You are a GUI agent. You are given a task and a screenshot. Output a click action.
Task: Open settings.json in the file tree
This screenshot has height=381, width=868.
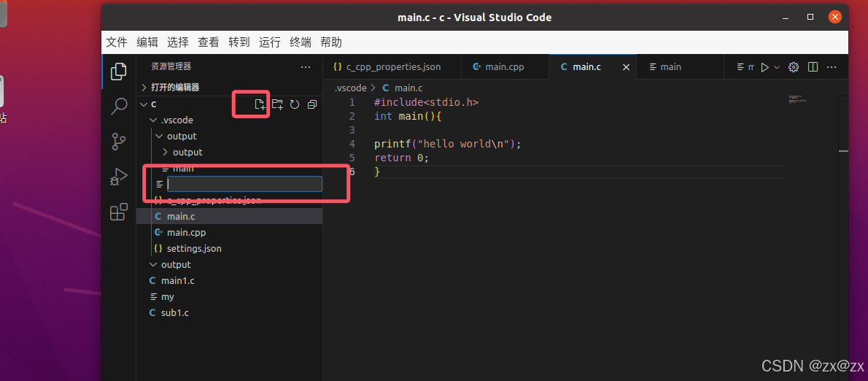click(229, 249)
